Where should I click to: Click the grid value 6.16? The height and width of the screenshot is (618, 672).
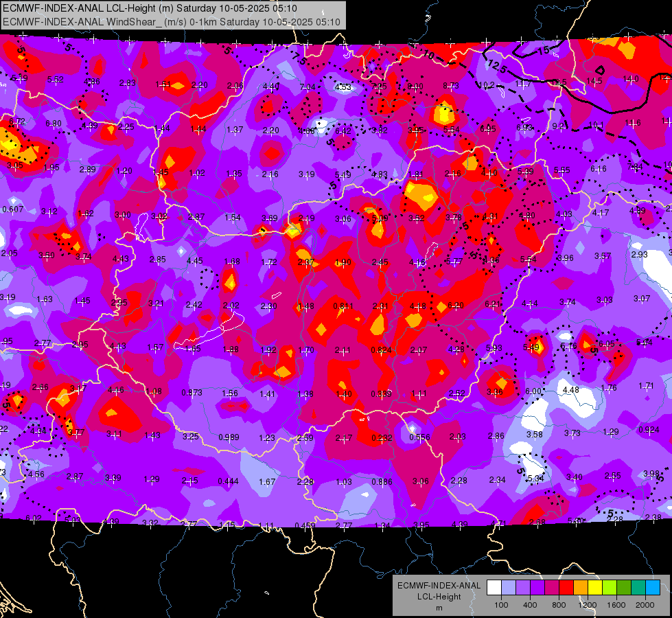pyautogui.click(x=599, y=169)
